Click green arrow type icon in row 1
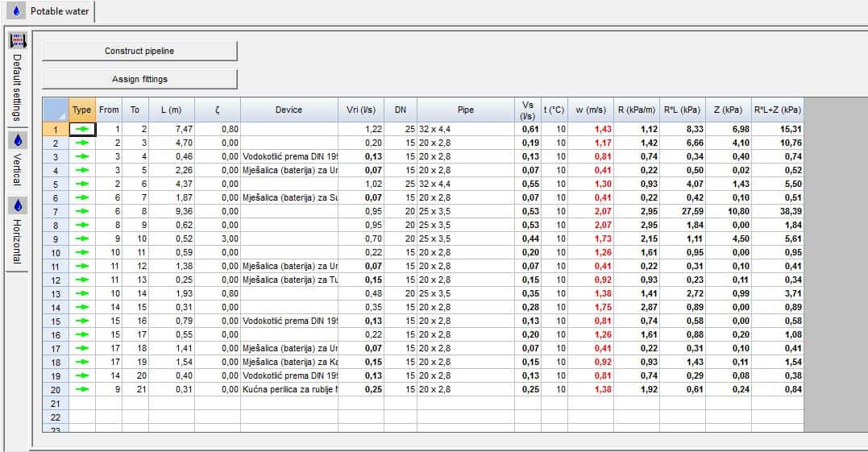868x452 pixels. [82, 129]
